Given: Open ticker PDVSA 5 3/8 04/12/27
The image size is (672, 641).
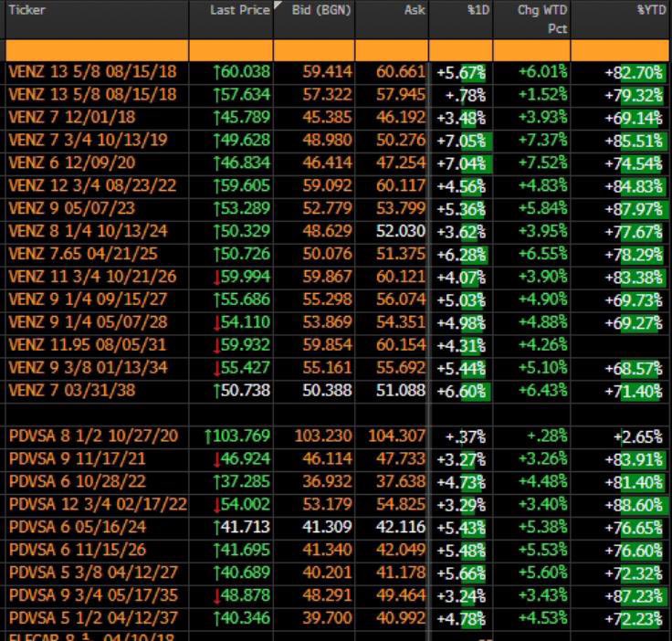Looking at the screenshot, I should (93, 572).
